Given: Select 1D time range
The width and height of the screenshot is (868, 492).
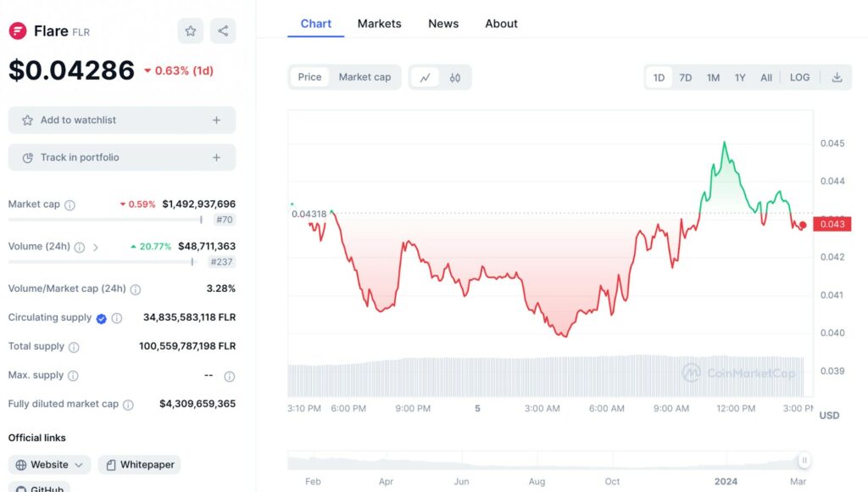Looking at the screenshot, I should pos(659,77).
